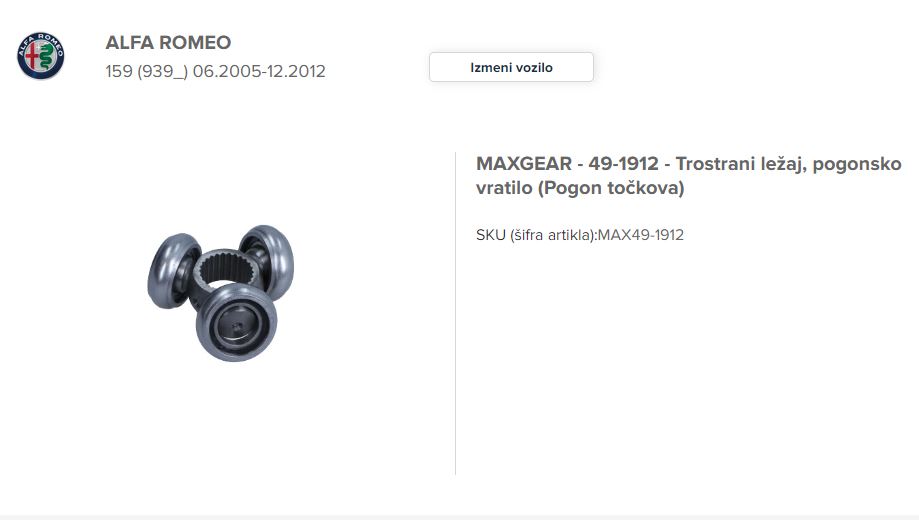Open the tripod joint product image
This screenshot has width=919, height=520.
coord(220,293)
